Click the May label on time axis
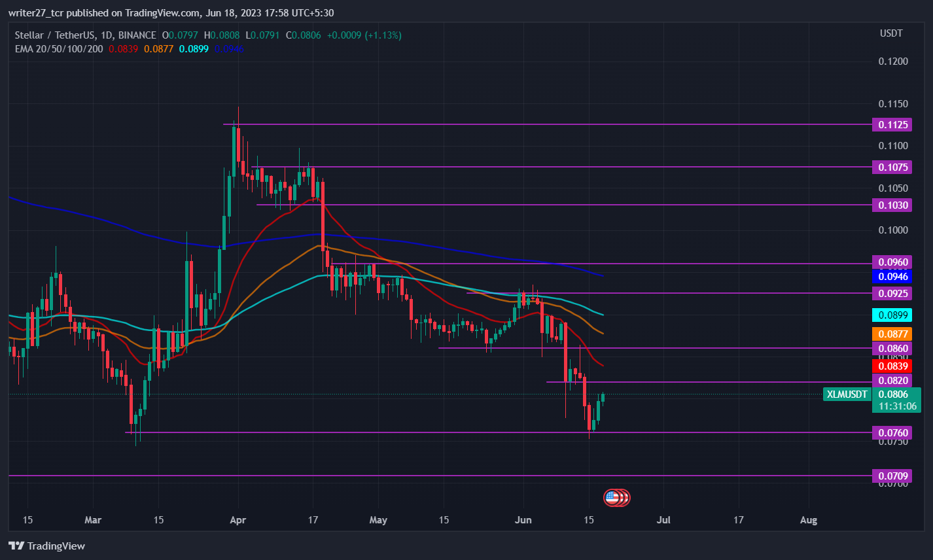This screenshot has height=560, width=933. (378, 520)
